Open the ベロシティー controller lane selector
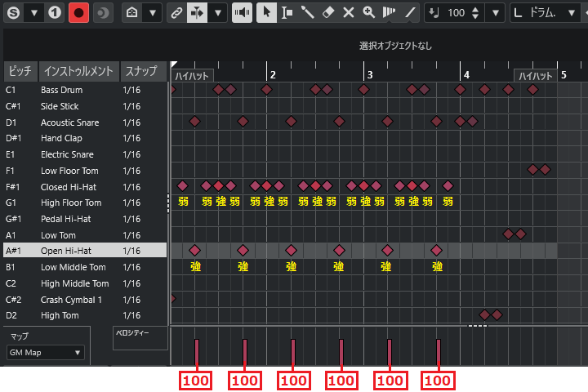 [140, 338]
